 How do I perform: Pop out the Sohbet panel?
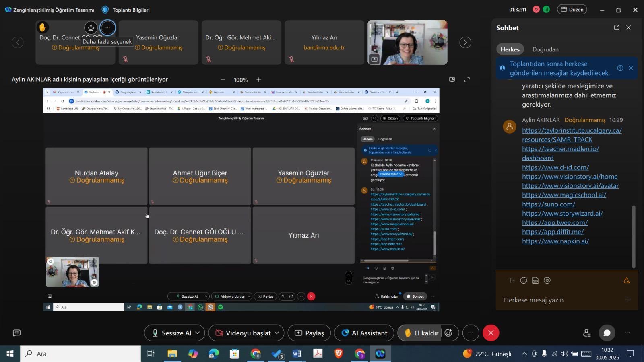(x=617, y=27)
